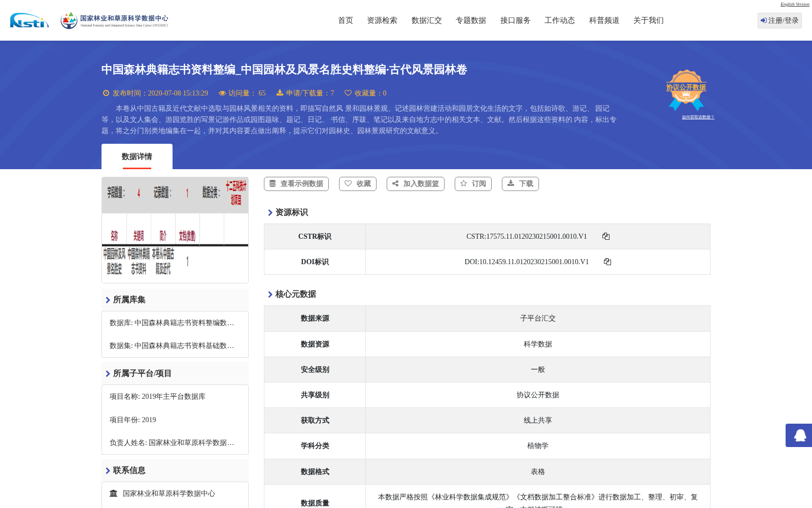The height and width of the screenshot is (508, 812).
Task: Click the heart icon beside 收藏量
Action: click(x=348, y=93)
